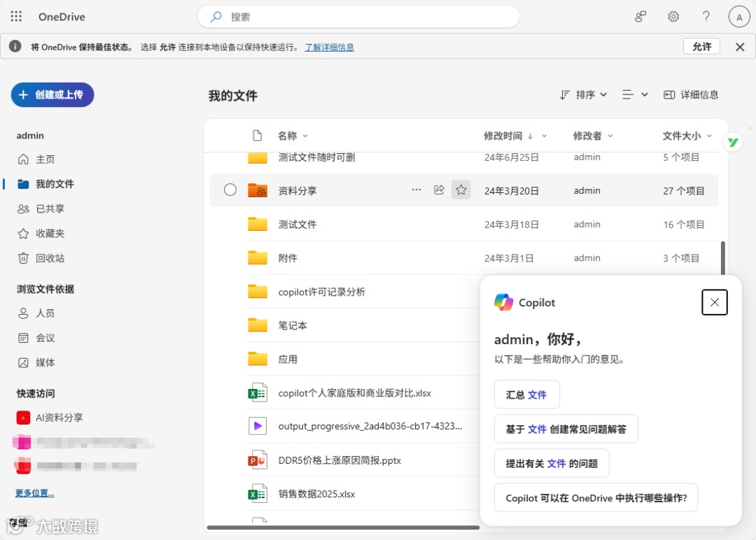Open DDR5价格上涨原因简报.pptx file name
The width and height of the screenshot is (756, 540).
[339, 460]
